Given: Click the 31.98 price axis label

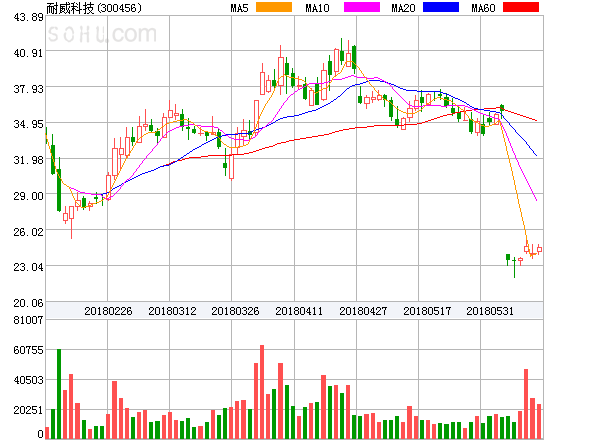Looking at the screenshot, I should (28, 160).
